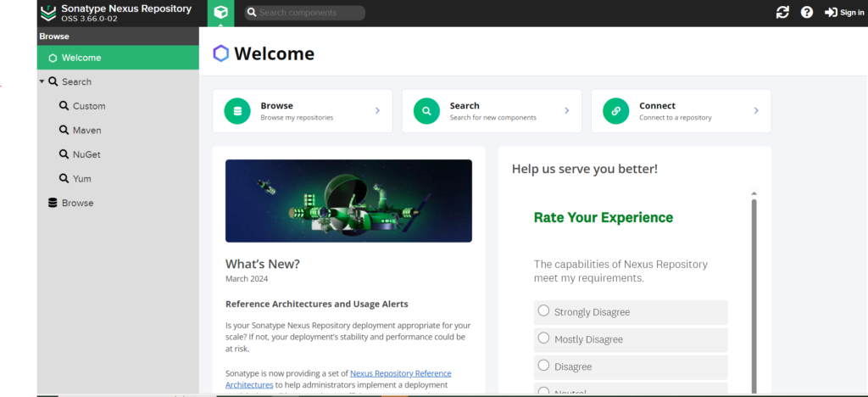Viewport: 868px width, 397px height.
Task: Click Reference Architectures and Usage Alerts heading
Action: coord(317,304)
